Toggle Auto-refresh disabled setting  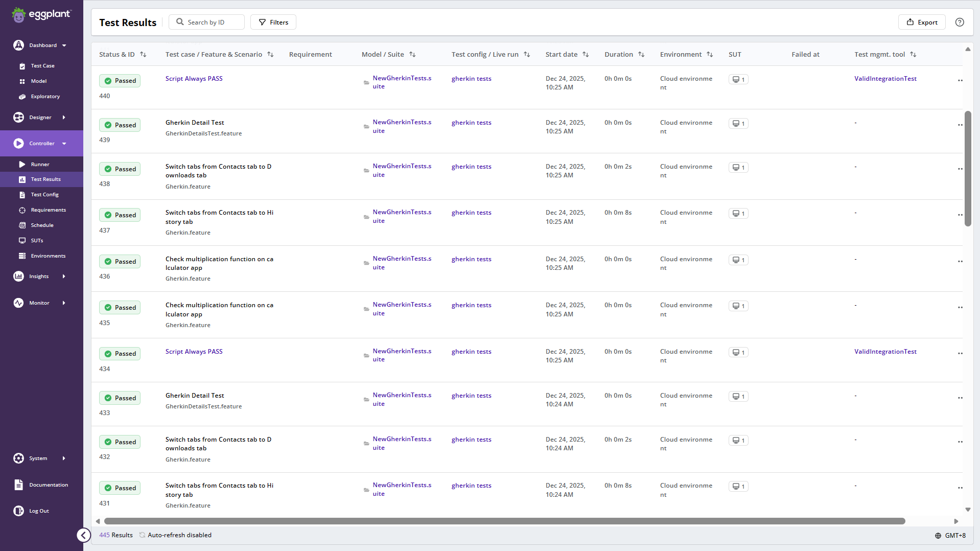coord(179,535)
